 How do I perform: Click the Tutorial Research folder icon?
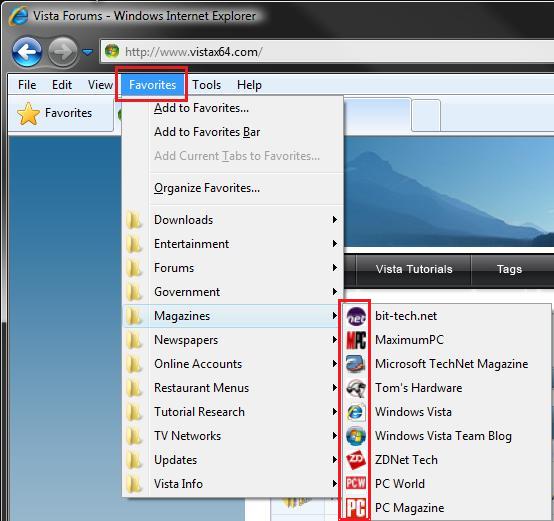(134, 412)
